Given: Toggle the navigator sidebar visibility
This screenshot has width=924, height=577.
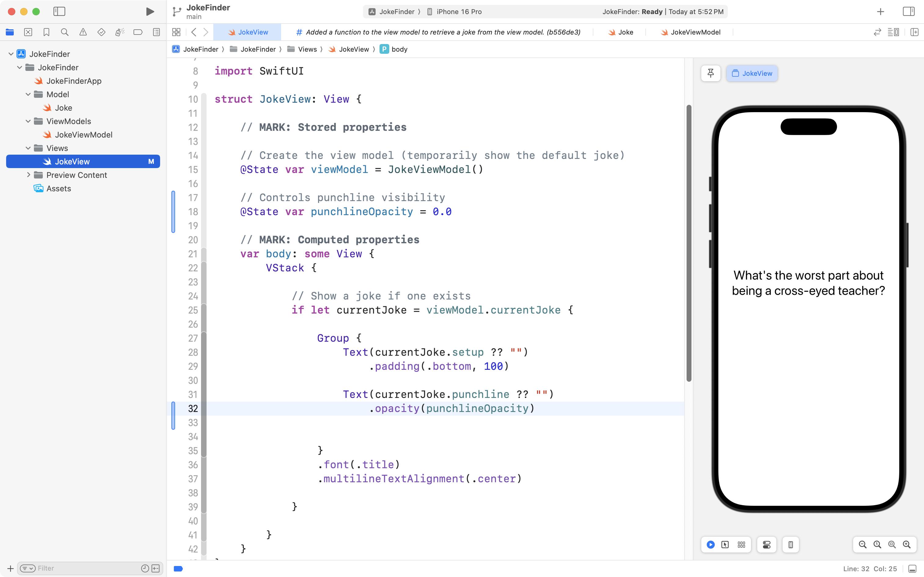Looking at the screenshot, I should point(59,11).
